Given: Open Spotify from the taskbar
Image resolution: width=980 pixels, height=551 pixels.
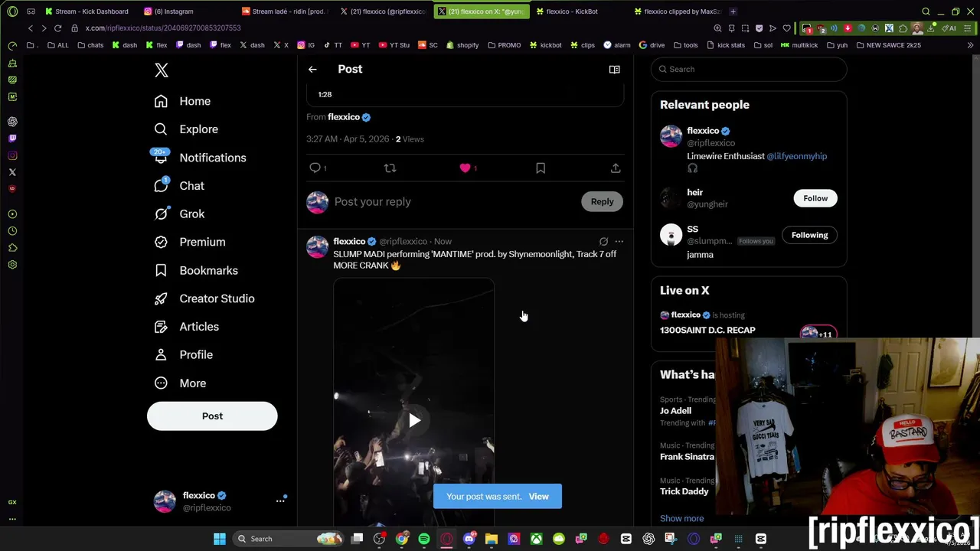Looking at the screenshot, I should click(424, 539).
